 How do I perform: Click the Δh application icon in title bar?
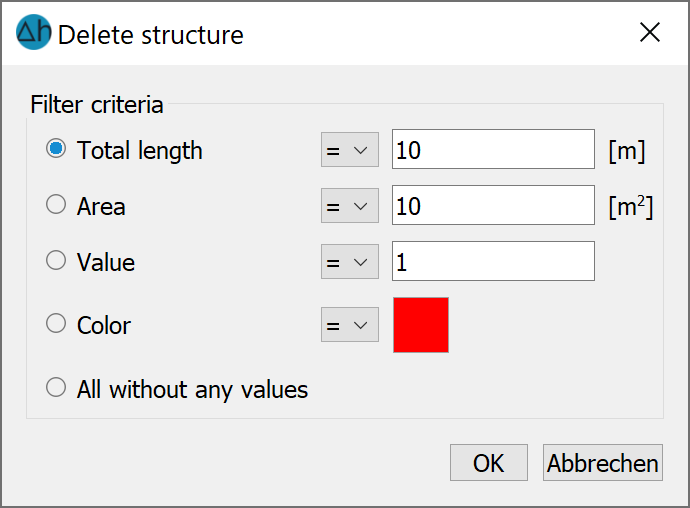click(33, 32)
